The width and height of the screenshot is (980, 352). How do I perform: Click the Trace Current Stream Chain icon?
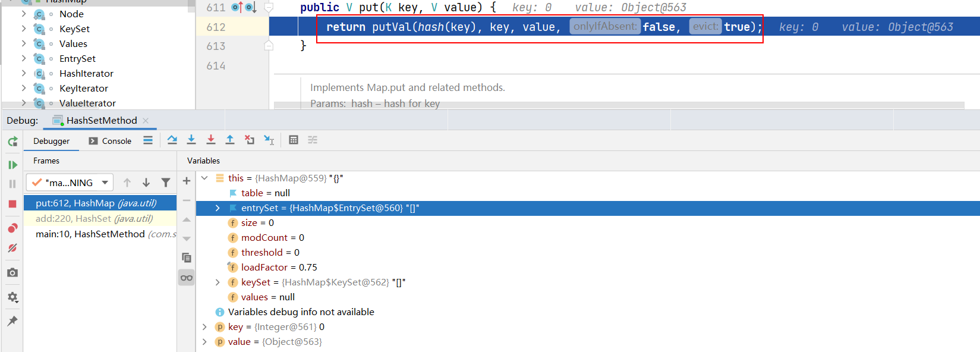(x=313, y=140)
